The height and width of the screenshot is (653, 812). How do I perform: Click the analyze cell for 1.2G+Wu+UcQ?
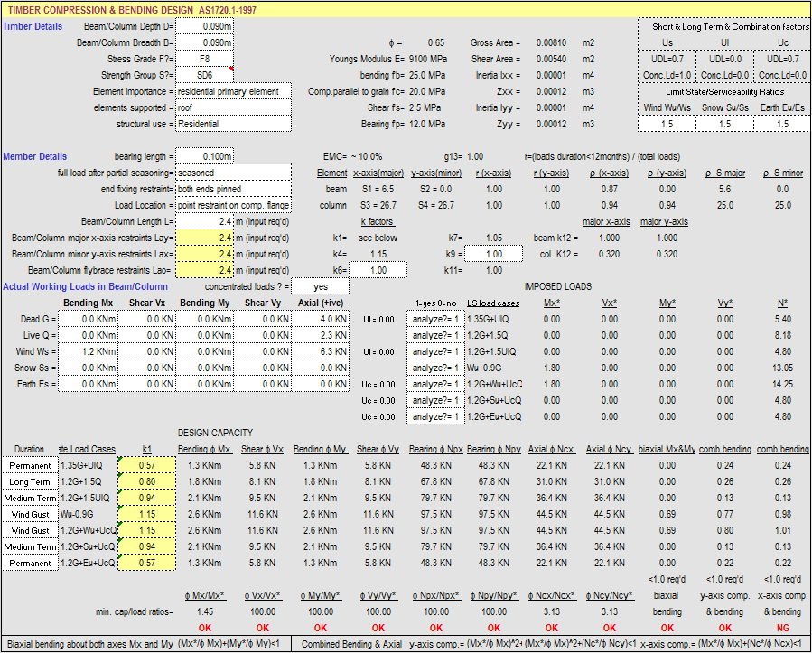coord(436,384)
